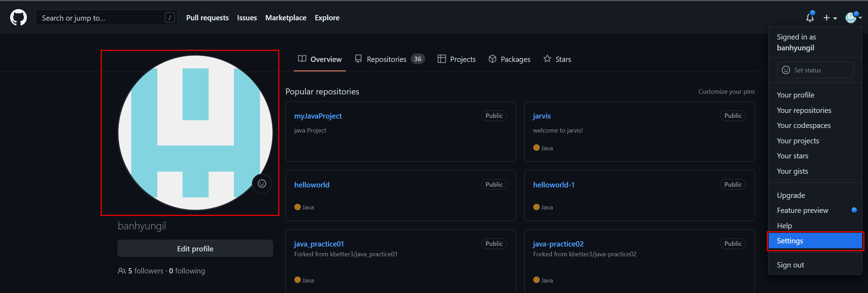Open Pull requests in the header
Viewport: 868px width, 293px height.
[x=207, y=18]
